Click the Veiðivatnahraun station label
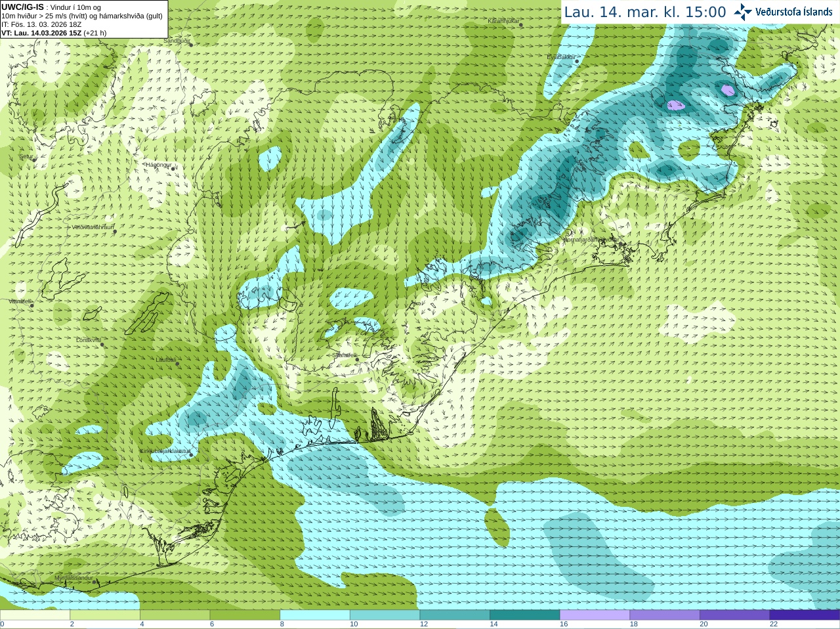Screen dimensions: 840x629 coord(93,227)
